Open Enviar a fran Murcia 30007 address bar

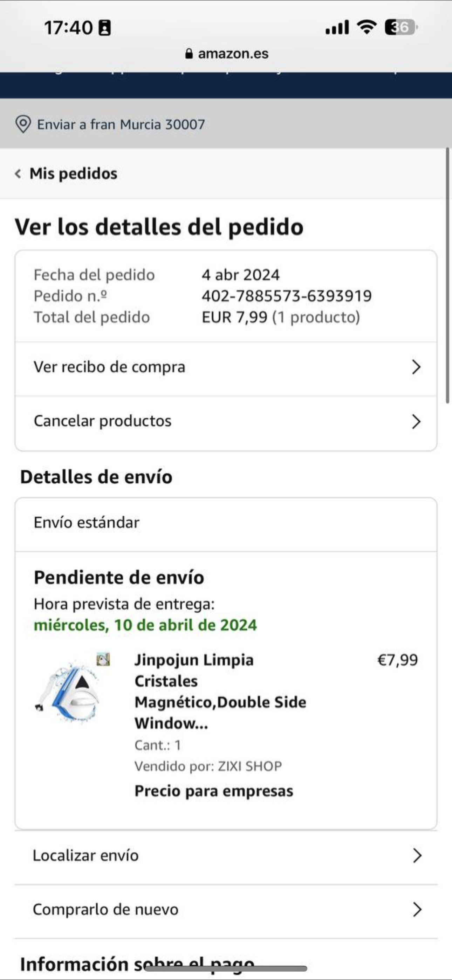121,124
